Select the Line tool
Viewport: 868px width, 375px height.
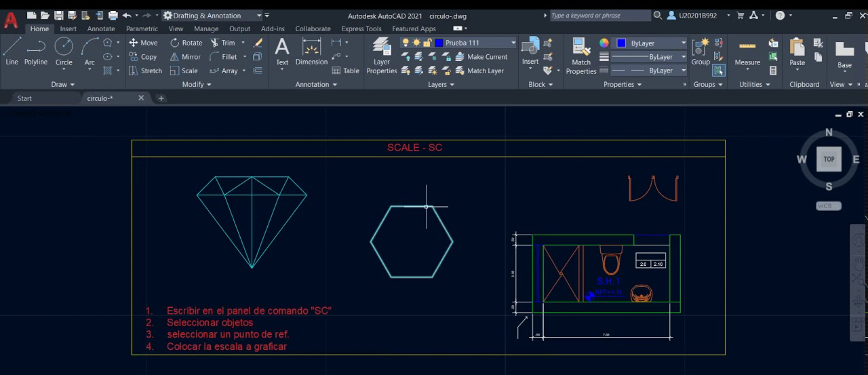click(11, 52)
